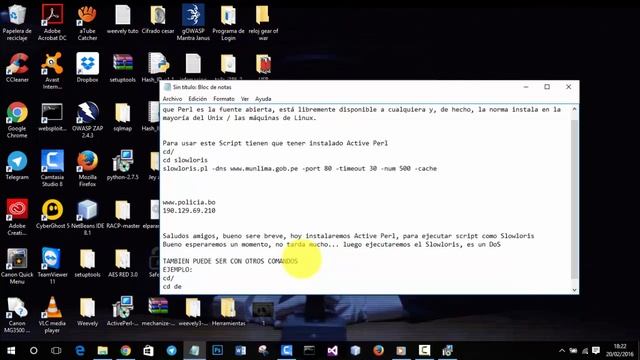Select the Cifrado cesar folder icon

[x=158, y=19]
